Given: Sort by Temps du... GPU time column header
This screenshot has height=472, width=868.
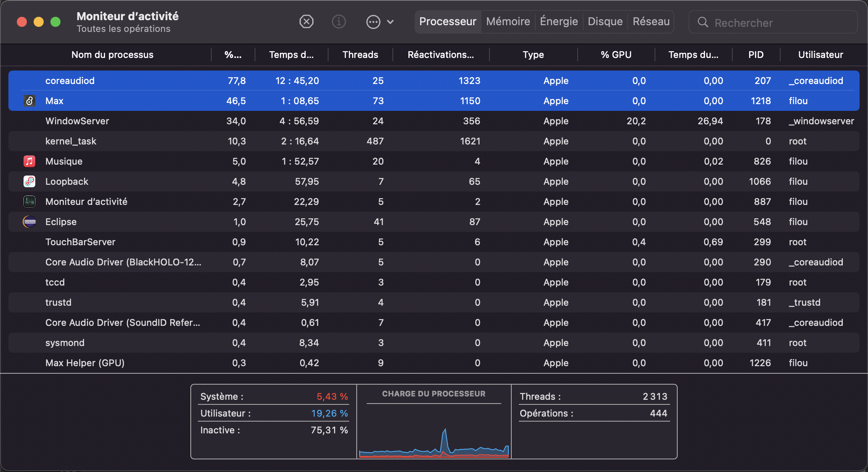Looking at the screenshot, I should click(693, 55).
